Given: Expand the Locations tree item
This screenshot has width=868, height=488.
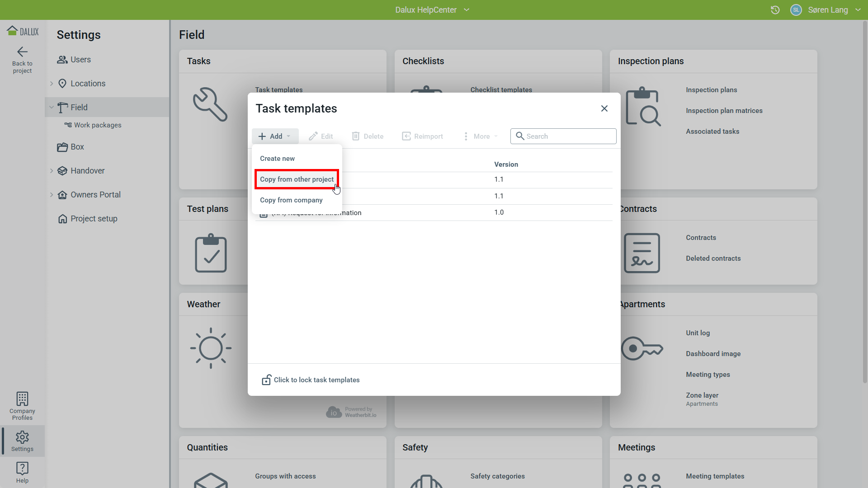Looking at the screenshot, I should (x=52, y=84).
